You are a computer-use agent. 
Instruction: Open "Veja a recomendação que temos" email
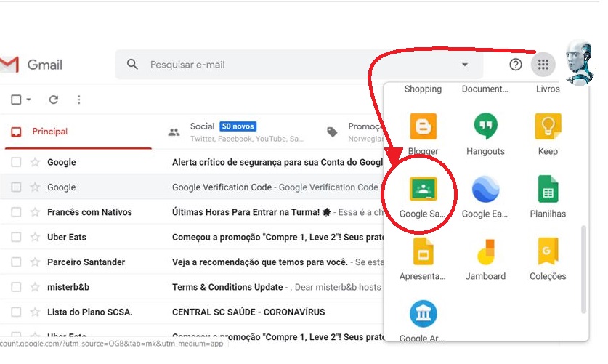(260, 262)
